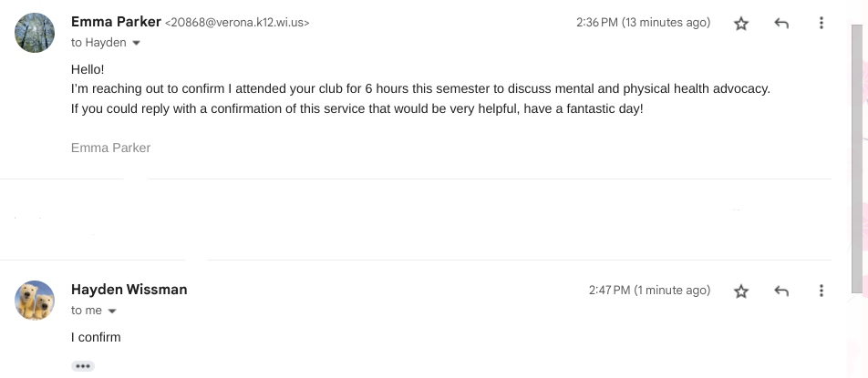This screenshot has width=868, height=378.
Task: Show trimmed content below 'I confirm'
Action: coord(83,366)
